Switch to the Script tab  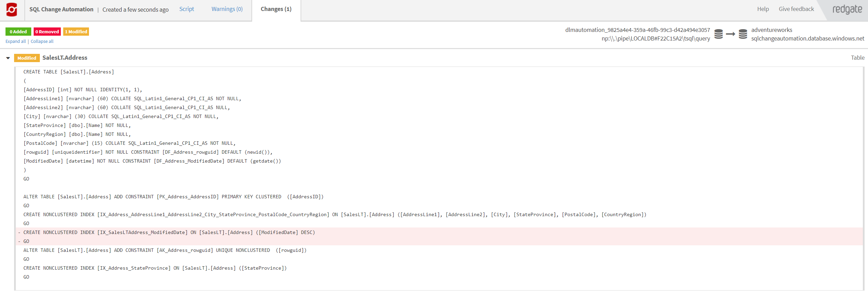coord(187,9)
